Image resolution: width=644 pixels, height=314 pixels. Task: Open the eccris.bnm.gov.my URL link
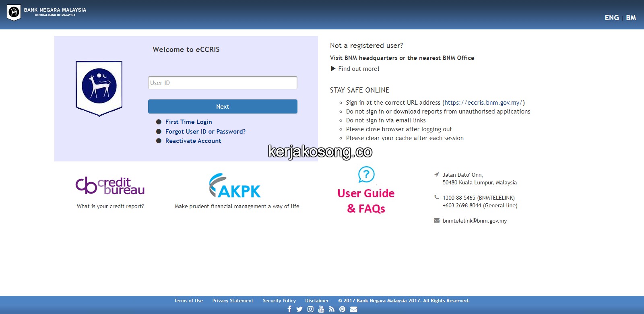[483, 103]
